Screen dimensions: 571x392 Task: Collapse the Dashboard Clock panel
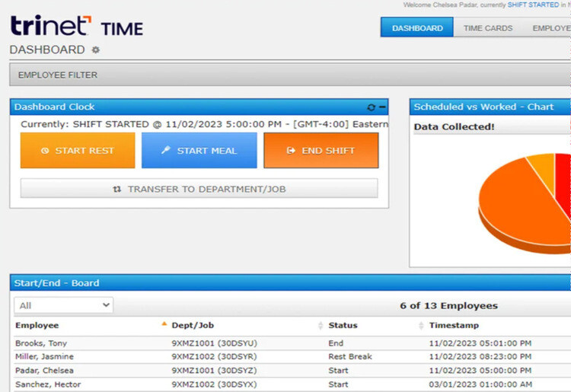pos(383,107)
